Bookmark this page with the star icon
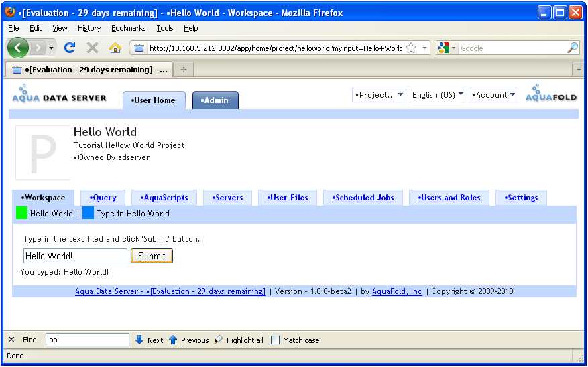Viewport: 588px width, 367px height. pos(412,48)
